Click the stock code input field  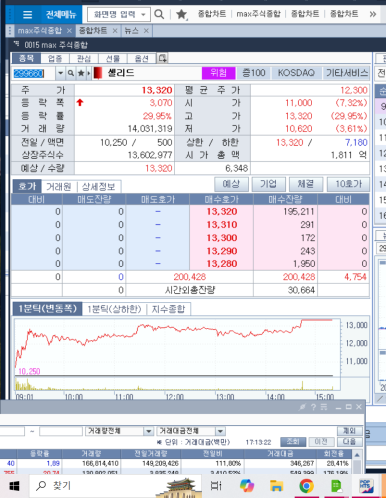34,73
